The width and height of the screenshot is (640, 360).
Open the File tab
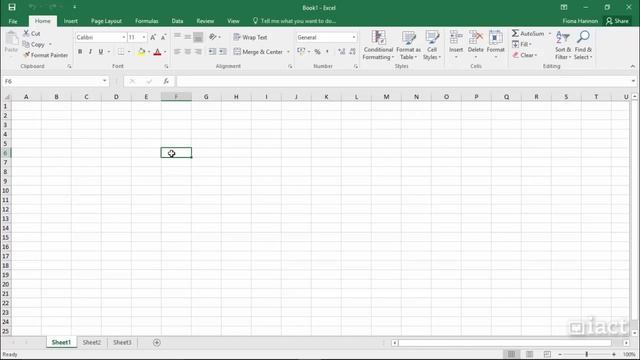coord(13,21)
